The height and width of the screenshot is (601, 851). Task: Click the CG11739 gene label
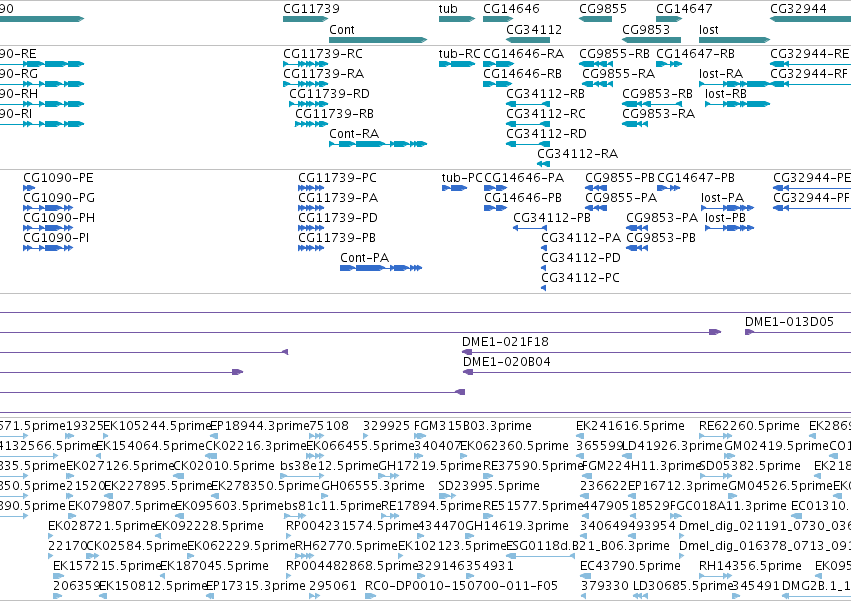click(311, 9)
